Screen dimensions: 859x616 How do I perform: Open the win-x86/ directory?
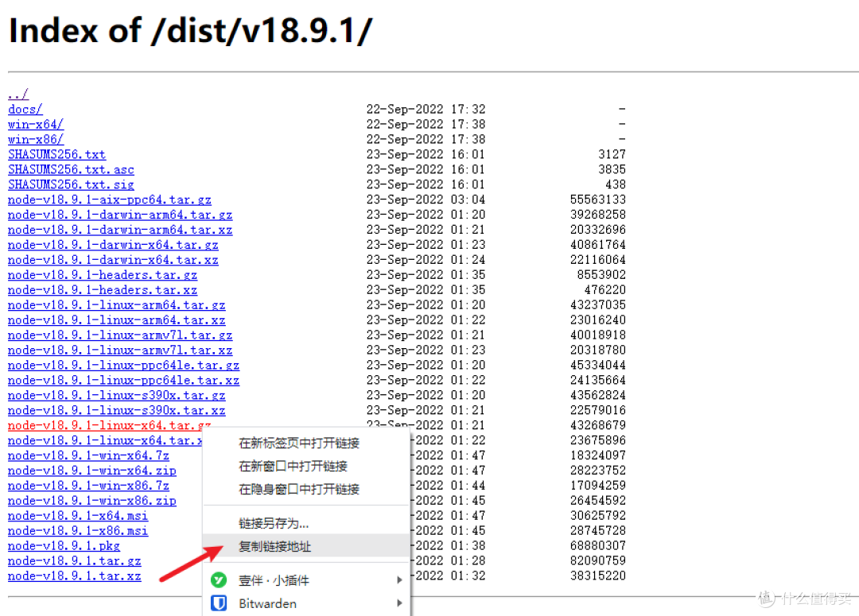35,139
